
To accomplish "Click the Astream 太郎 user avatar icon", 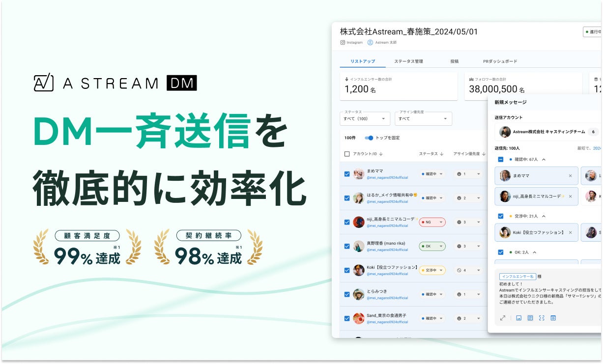I will coord(370,43).
